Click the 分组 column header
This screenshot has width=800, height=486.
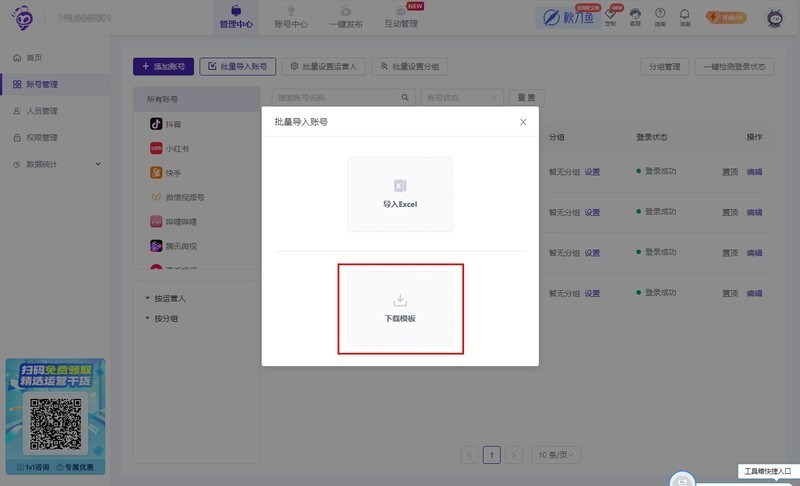pos(557,137)
